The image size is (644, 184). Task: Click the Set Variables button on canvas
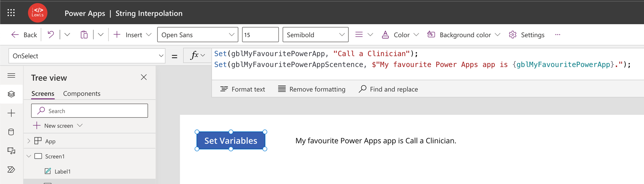pyautogui.click(x=231, y=141)
